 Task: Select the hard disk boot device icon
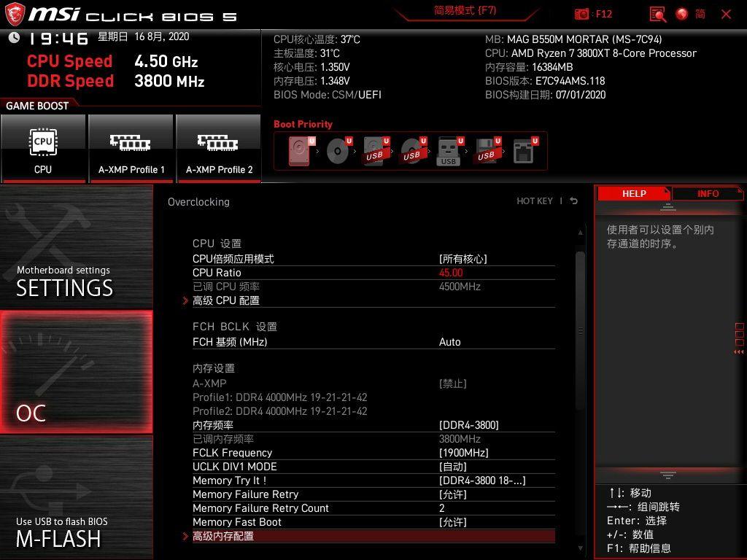pyautogui.click(x=301, y=151)
